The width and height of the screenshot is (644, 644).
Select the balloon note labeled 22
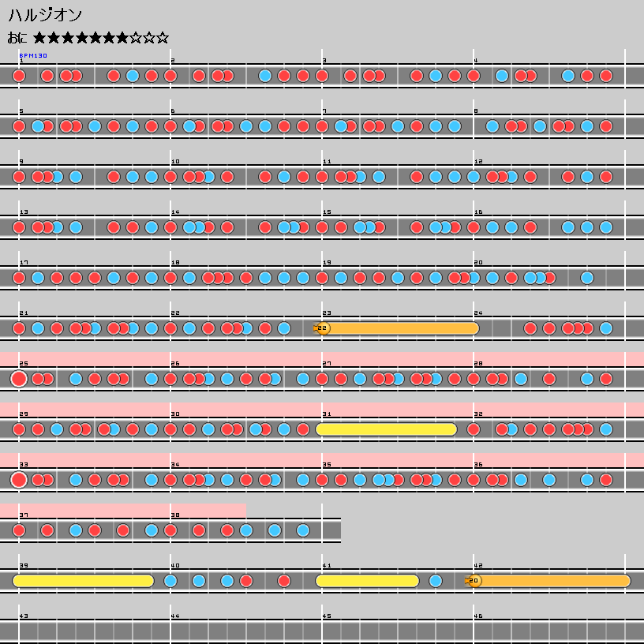click(322, 328)
